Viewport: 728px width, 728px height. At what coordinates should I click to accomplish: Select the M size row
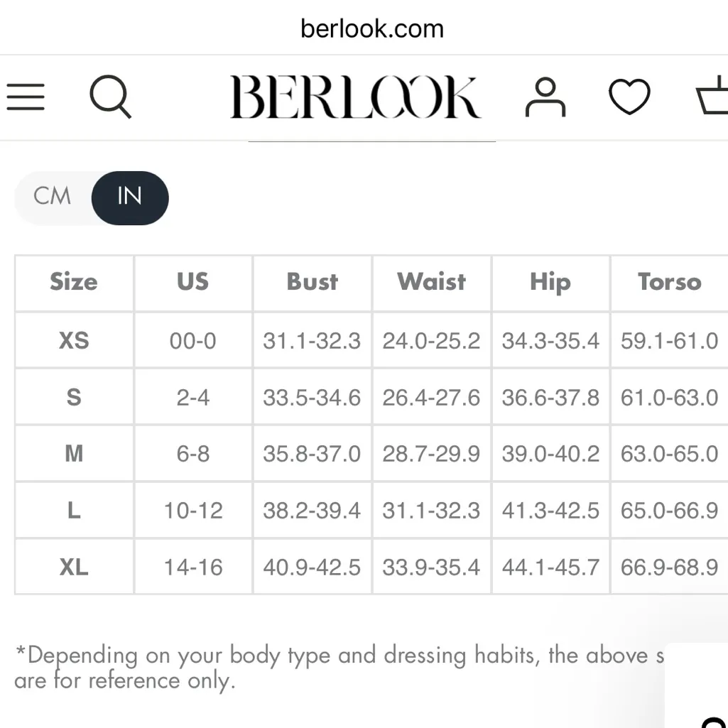(x=73, y=453)
